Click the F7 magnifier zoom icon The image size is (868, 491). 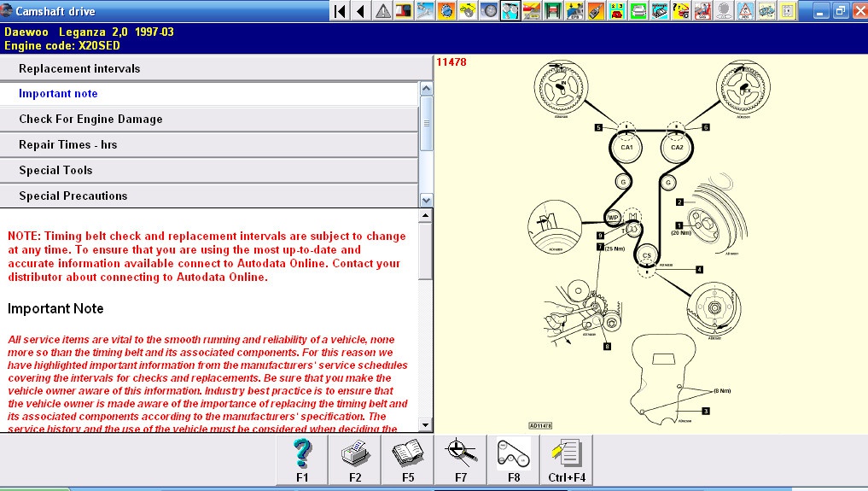click(x=460, y=461)
